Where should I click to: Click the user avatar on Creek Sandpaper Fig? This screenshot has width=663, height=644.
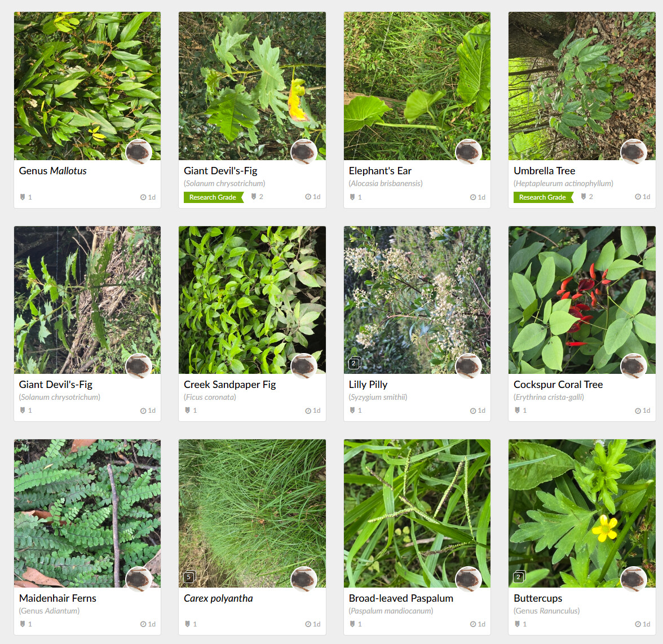point(303,366)
